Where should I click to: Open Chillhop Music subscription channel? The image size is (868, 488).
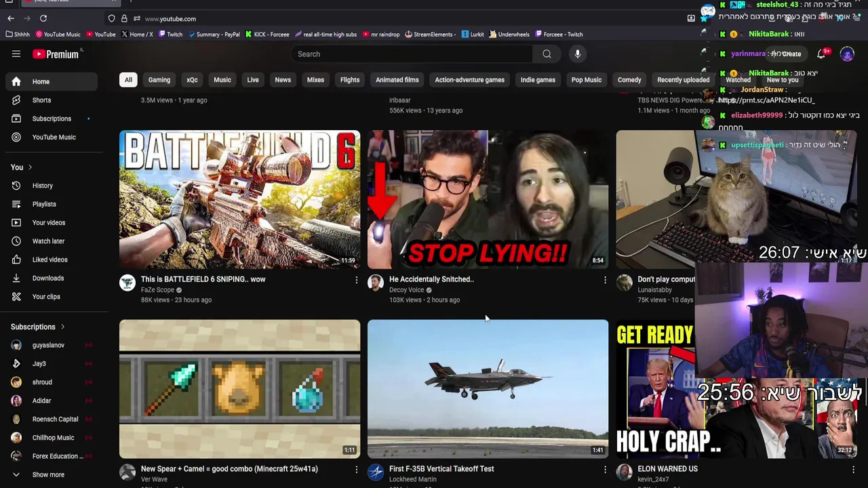(52, 438)
